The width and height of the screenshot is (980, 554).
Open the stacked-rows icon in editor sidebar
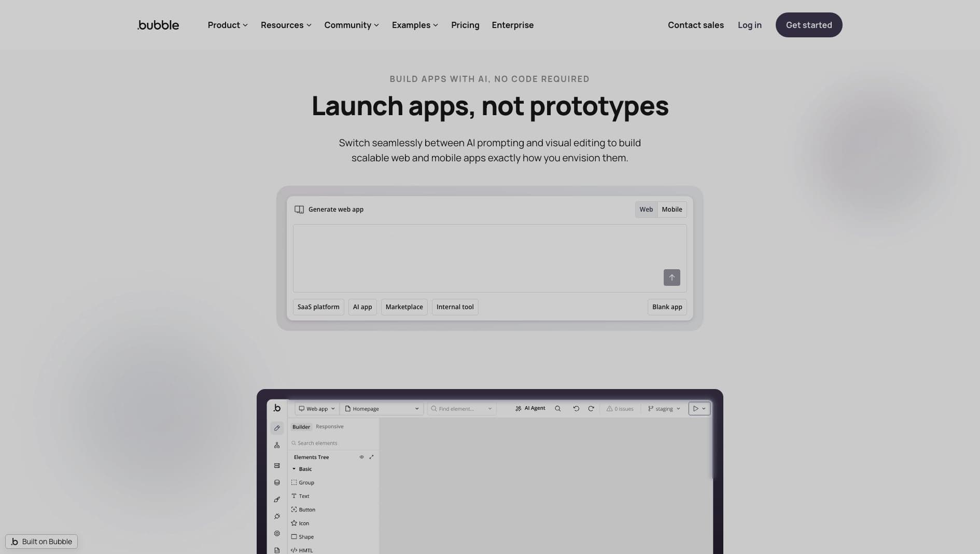(x=277, y=466)
